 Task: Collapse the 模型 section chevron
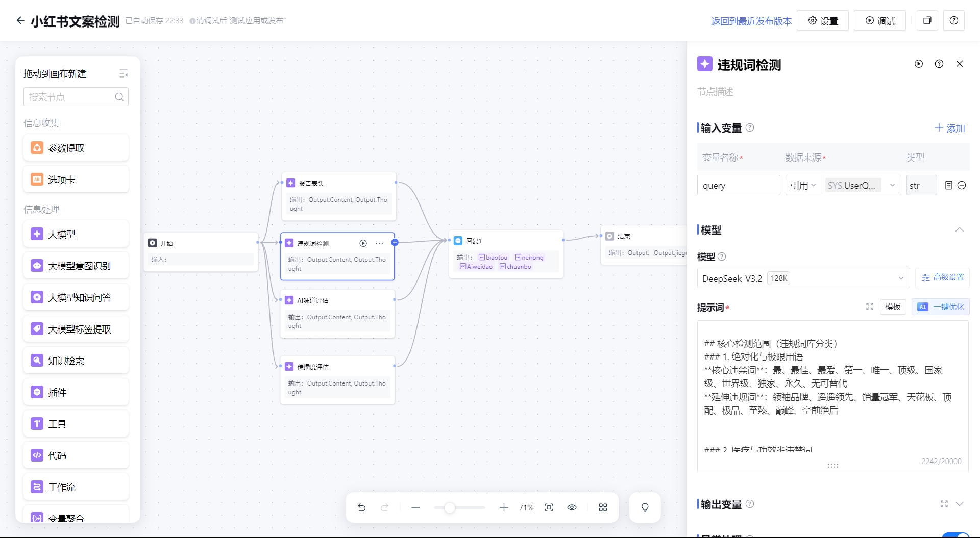click(959, 230)
